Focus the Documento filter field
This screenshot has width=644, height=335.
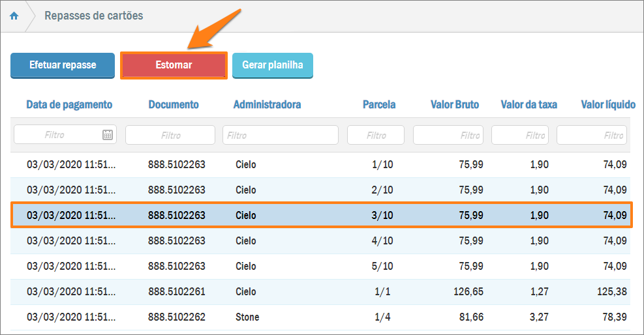click(x=170, y=136)
